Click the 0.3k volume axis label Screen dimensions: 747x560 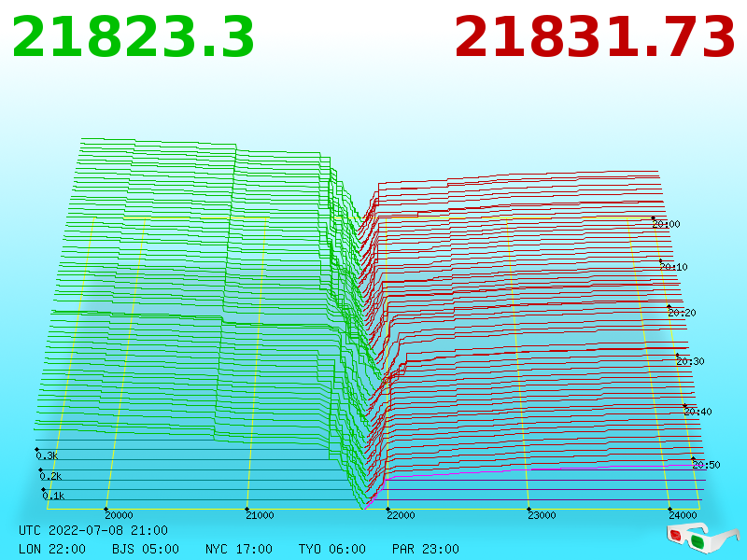(x=47, y=455)
